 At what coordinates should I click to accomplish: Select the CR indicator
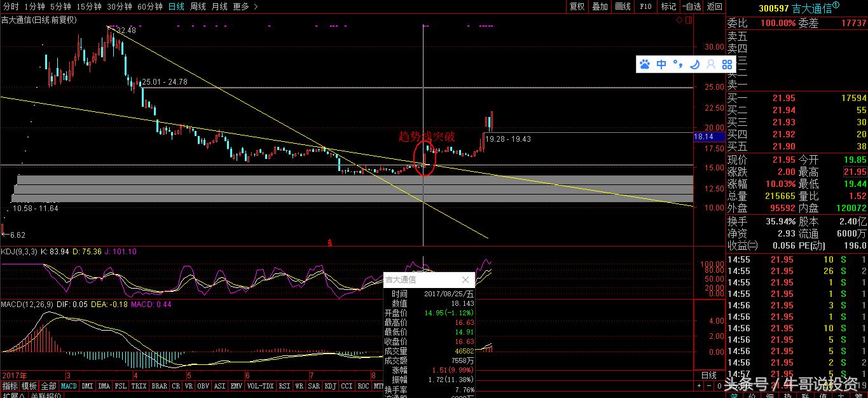point(176,386)
